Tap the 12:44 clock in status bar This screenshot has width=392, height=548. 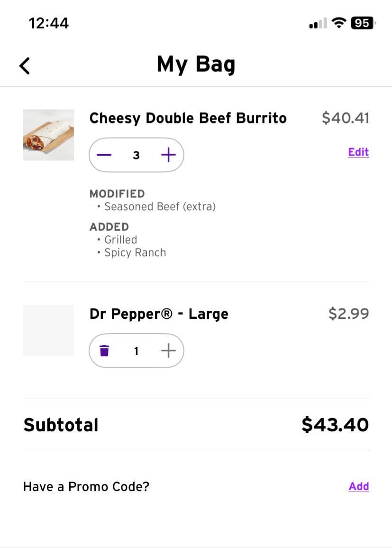[49, 23]
